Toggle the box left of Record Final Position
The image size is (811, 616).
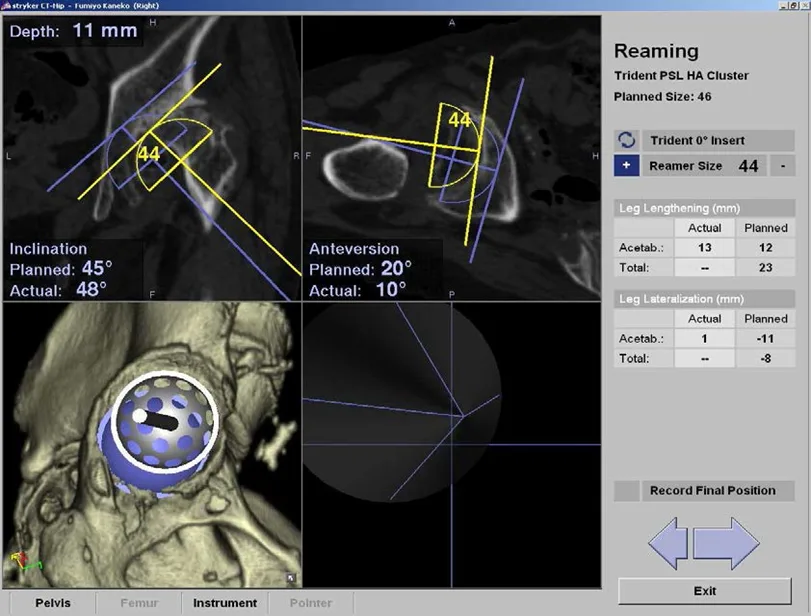(626, 490)
